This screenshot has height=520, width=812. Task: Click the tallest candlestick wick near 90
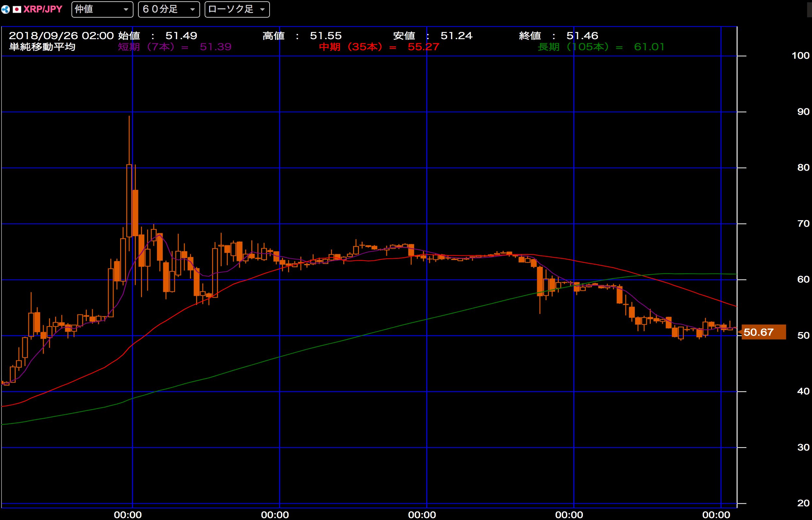click(x=129, y=140)
